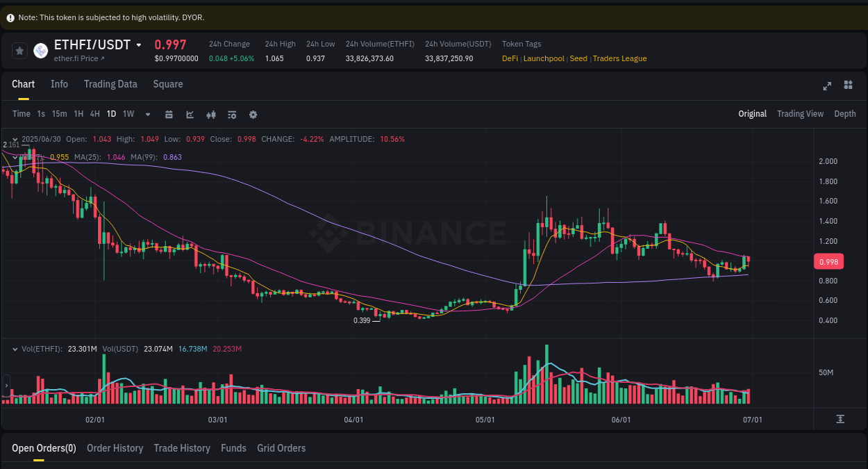The height and width of the screenshot is (469, 868).
Task: Switch to line chart style icon
Action: pyautogui.click(x=190, y=114)
